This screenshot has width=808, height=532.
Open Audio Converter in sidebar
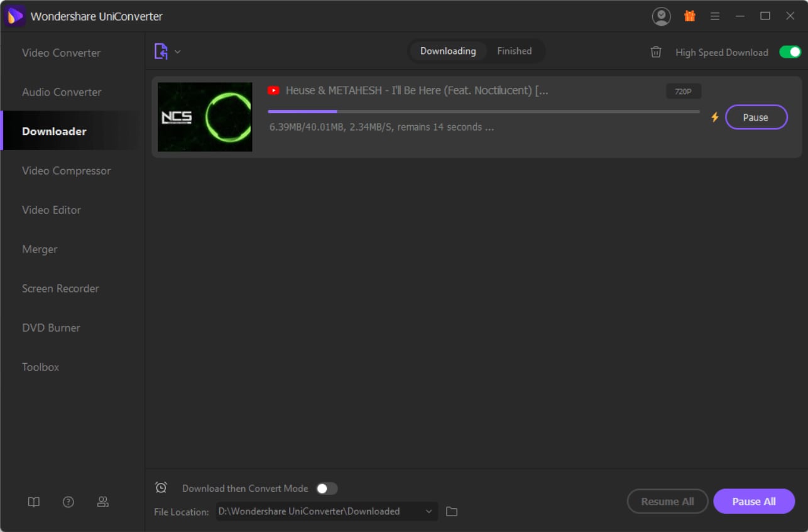[62, 92]
